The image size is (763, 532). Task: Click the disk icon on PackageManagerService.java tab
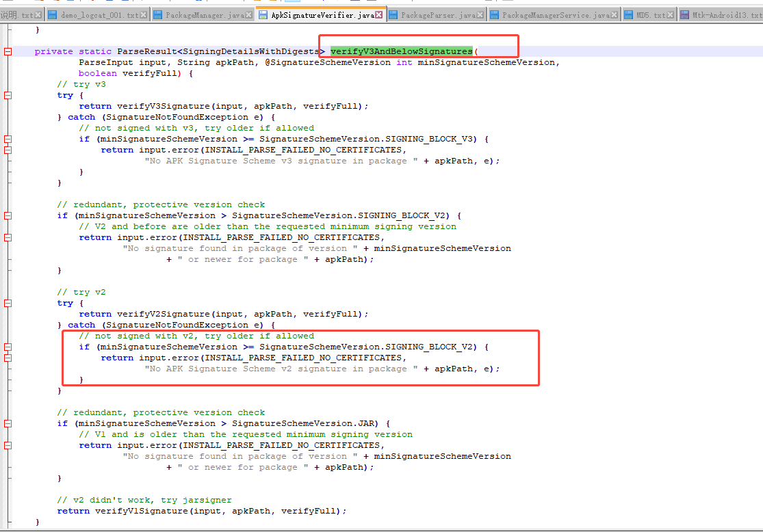click(x=494, y=15)
